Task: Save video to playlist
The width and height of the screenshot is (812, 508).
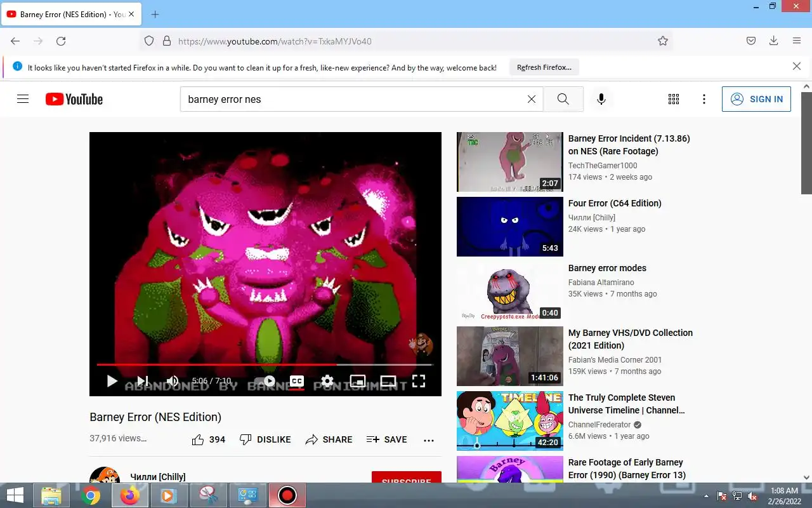Action: pyautogui.click(x=387, y=439)
